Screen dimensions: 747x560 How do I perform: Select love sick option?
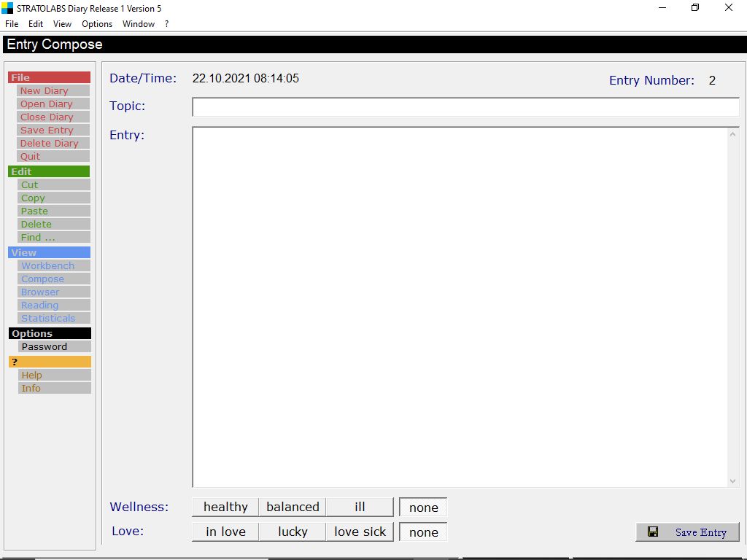pyautogui.click(x=360, y=532)
